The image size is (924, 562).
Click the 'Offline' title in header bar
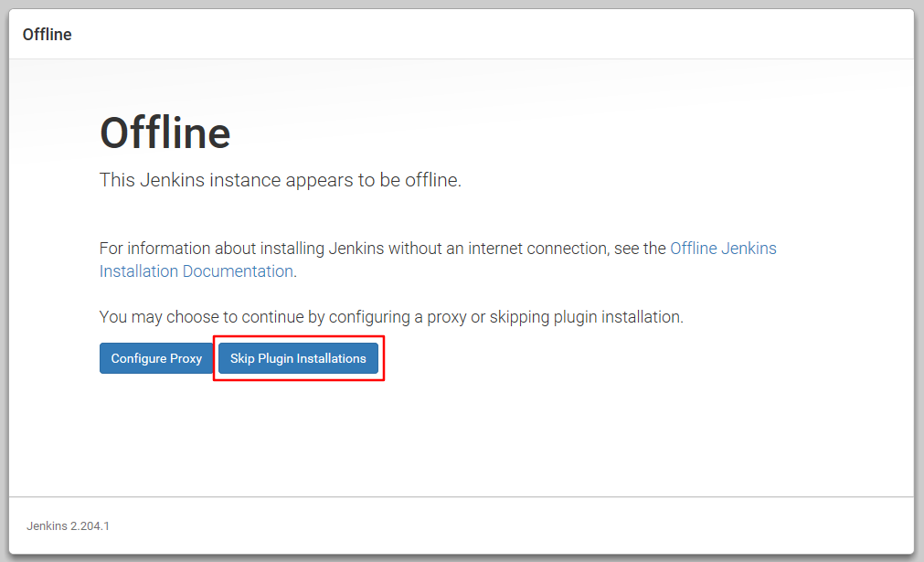(x=48, y=35)
